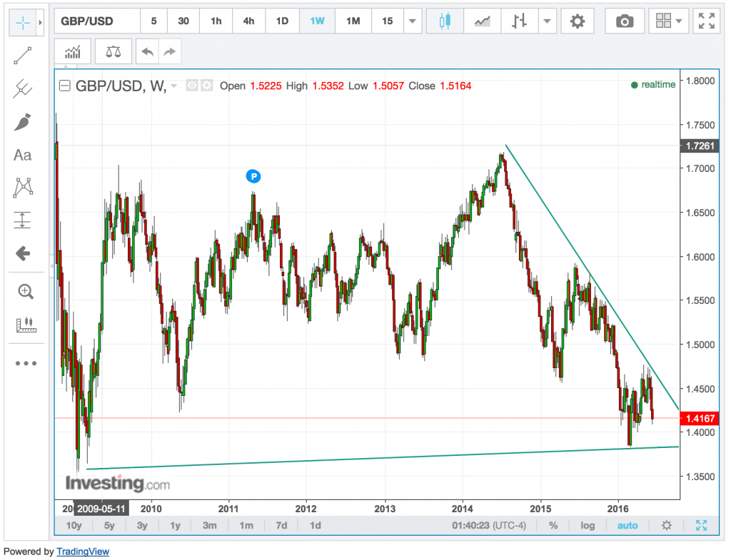Toggle the percent scale option

(553, 526)
